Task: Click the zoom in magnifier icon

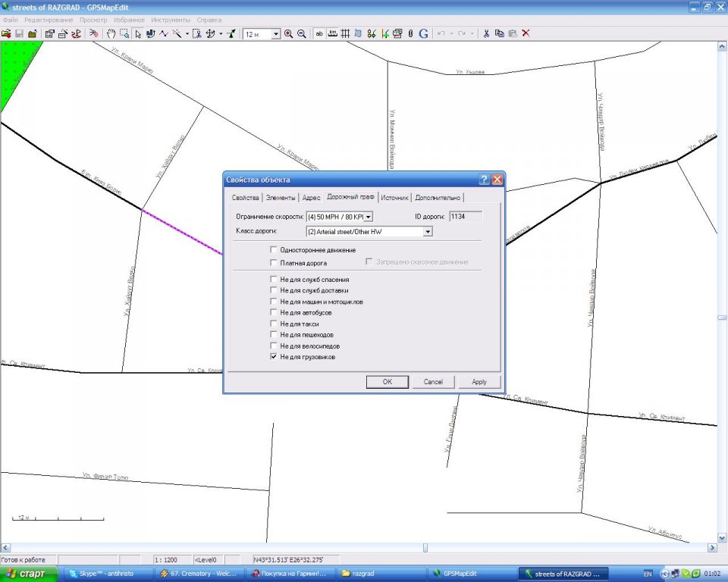Action: (289, 33)
